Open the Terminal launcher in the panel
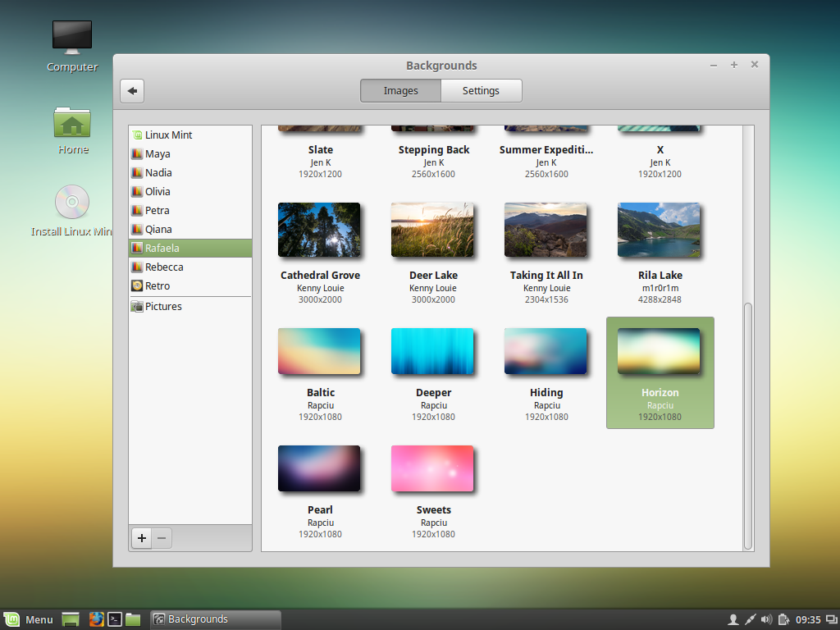 (x=116, y=619)
